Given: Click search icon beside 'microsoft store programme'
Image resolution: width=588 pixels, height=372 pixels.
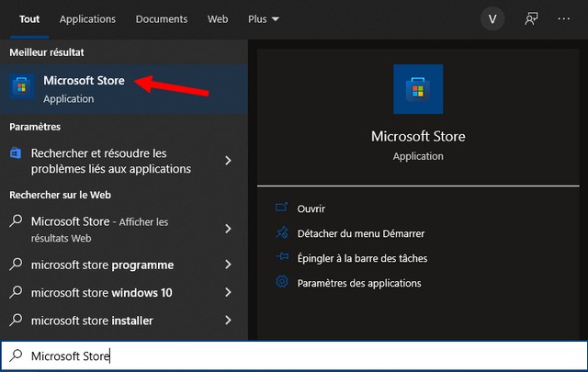Looking at the screenshot, I should [x=16, y=264].
